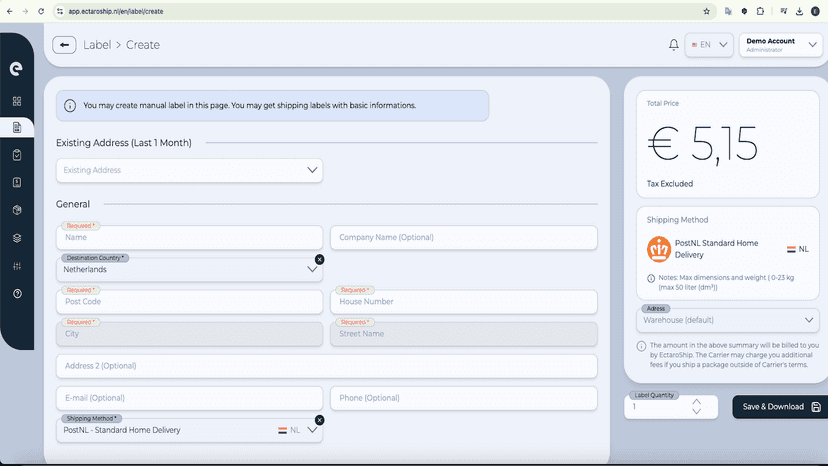Clear the Destination Country selection
Image resolution: width=828 pixels, height=466 pixels.
click(x=319, y=259)
